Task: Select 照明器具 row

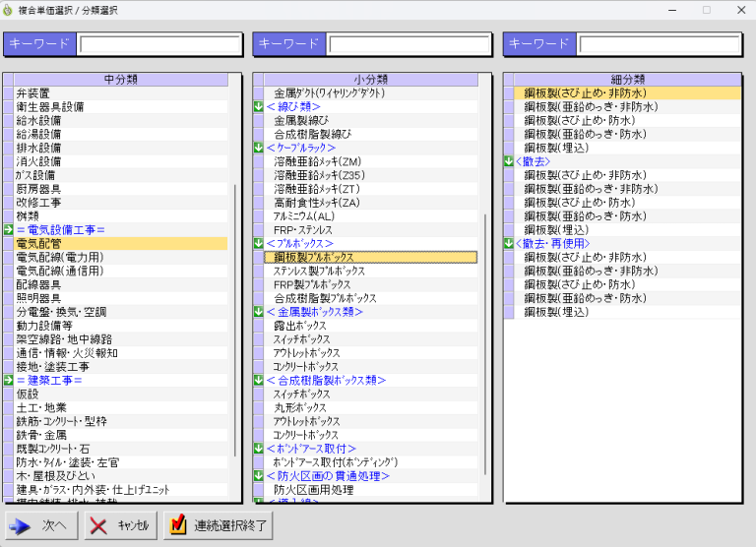Action: tap(120, 298)
